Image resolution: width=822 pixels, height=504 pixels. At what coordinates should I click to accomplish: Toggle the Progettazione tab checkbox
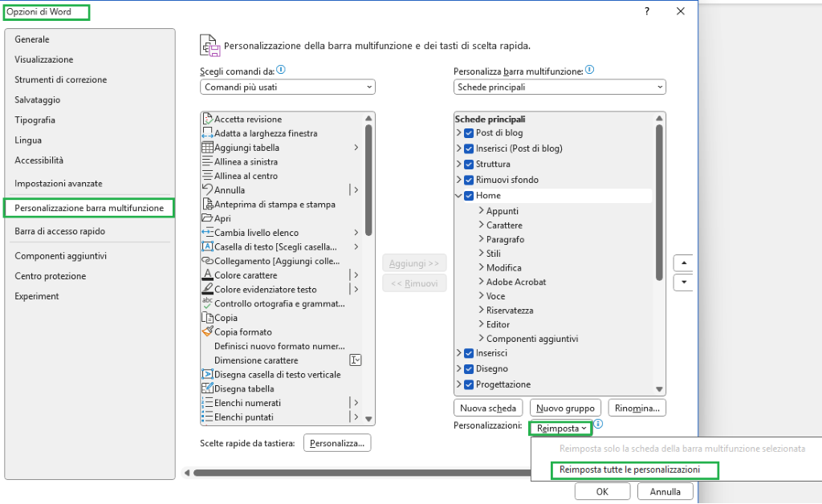(469, 385)
